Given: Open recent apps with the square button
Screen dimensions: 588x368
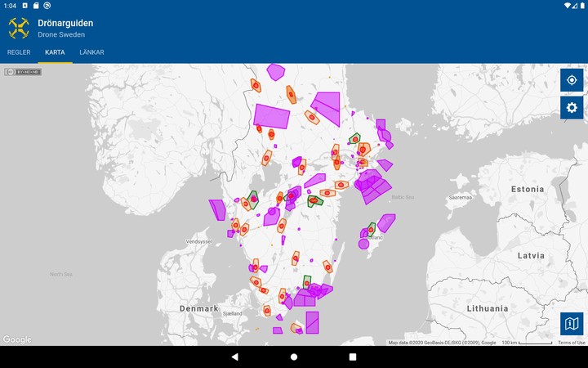Looking at the screenshot, I should 353,357.
